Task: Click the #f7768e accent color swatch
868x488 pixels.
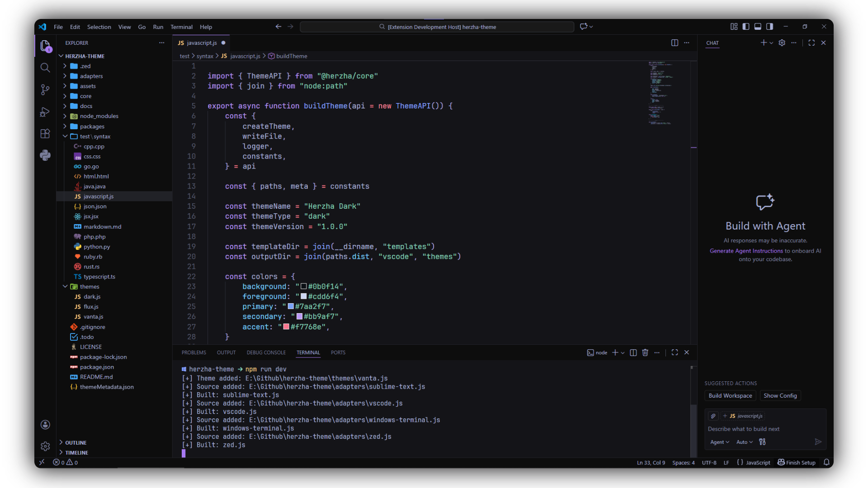Action: (x=286, y=327)
